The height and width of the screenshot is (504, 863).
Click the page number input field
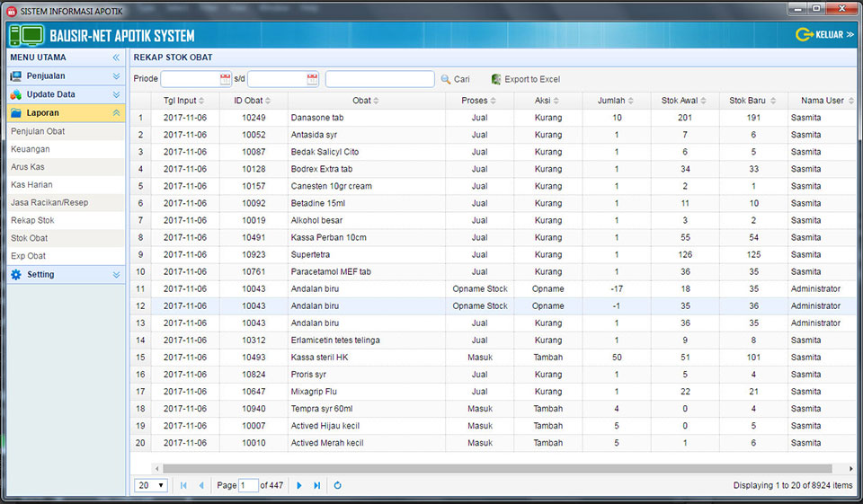pos(248,485)
